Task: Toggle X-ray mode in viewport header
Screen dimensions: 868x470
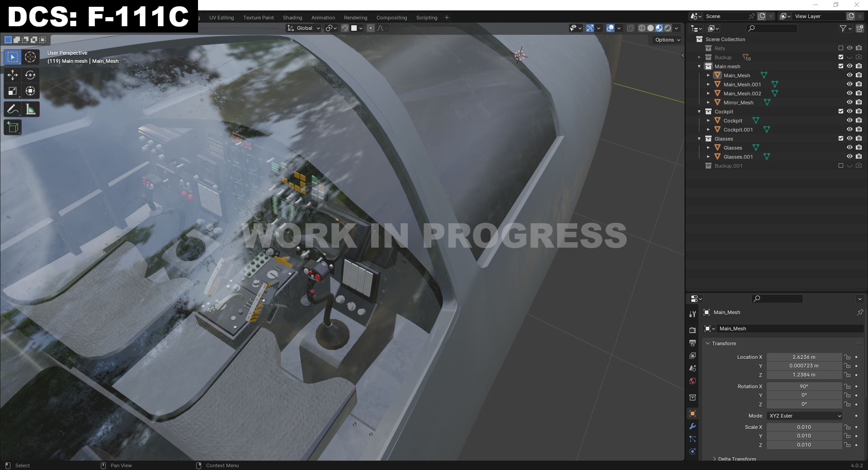Action: [x=630, y=28]
